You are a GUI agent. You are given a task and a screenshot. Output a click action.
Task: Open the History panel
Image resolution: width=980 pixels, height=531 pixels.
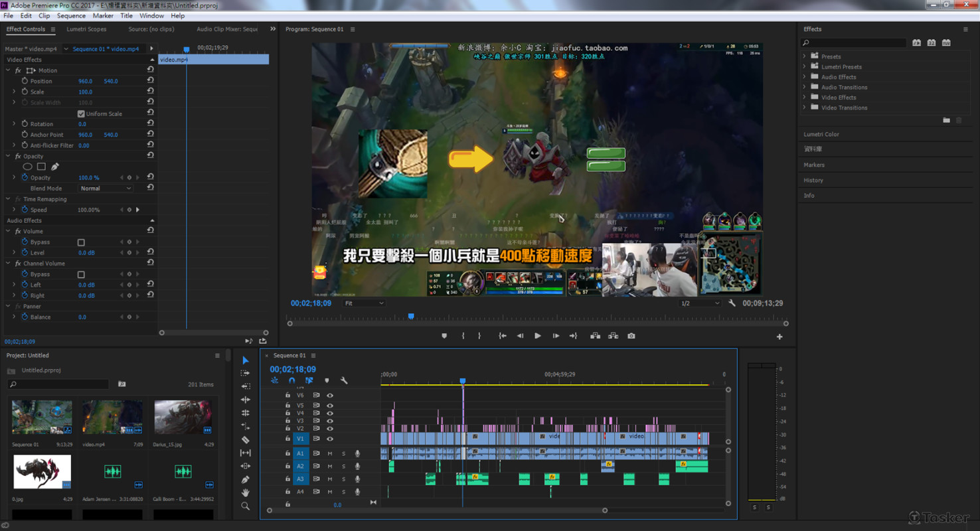(813, 181)
